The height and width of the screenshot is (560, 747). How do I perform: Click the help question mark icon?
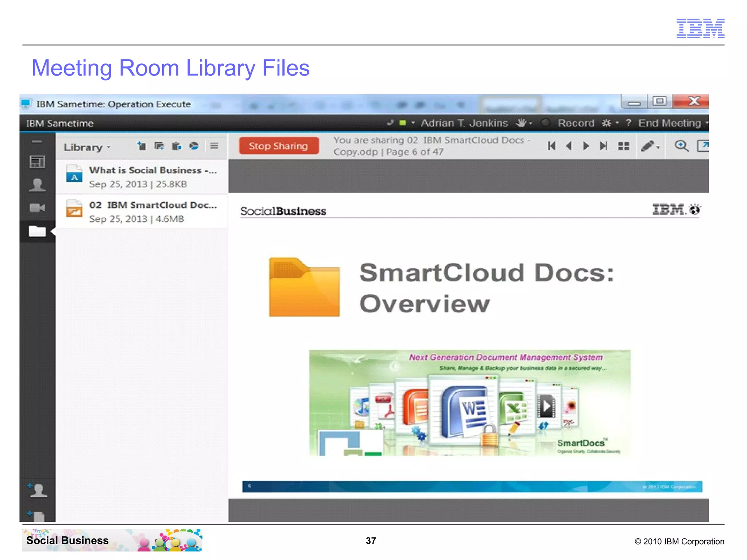628,123
